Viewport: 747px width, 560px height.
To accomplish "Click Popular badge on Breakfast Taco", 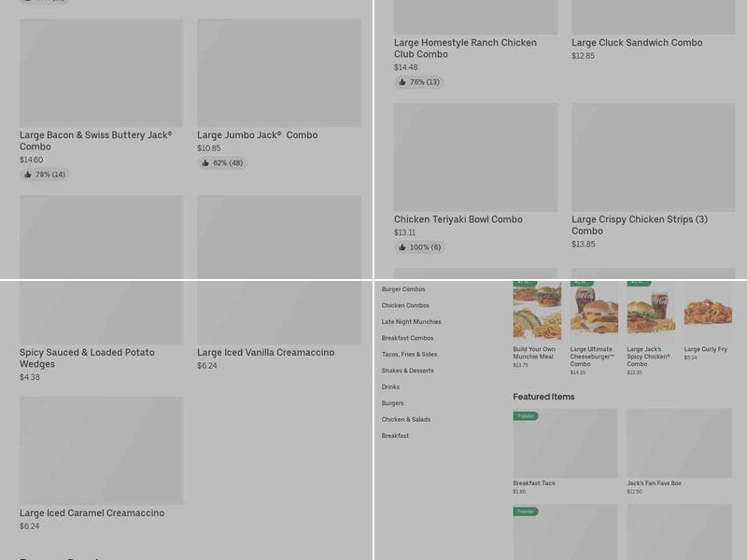I will coord(526,416).
